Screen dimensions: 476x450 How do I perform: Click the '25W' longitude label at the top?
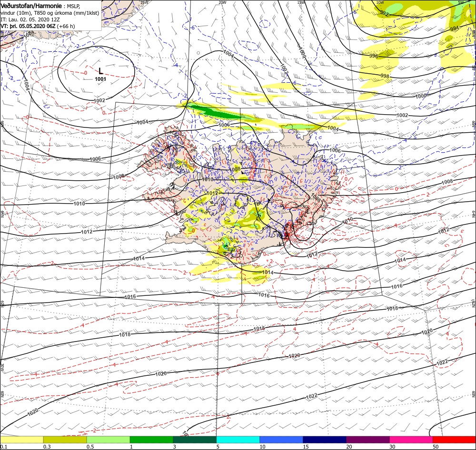[145, 2]
